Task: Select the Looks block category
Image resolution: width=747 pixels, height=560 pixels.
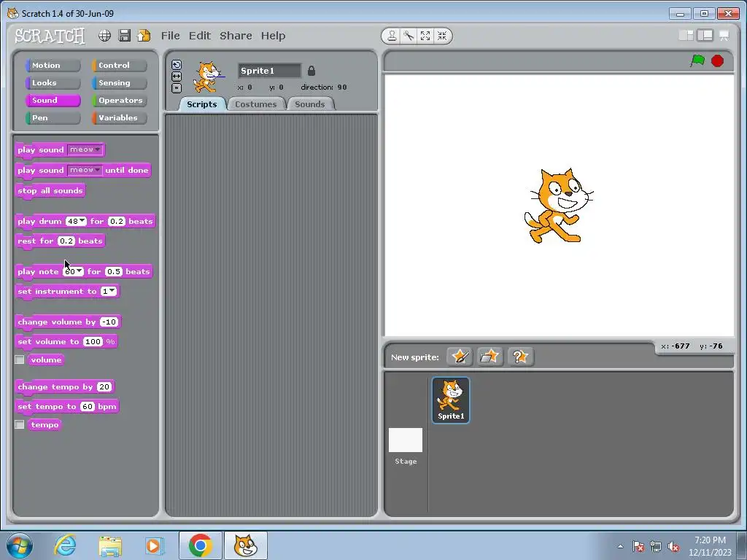Action: point(53,83)
